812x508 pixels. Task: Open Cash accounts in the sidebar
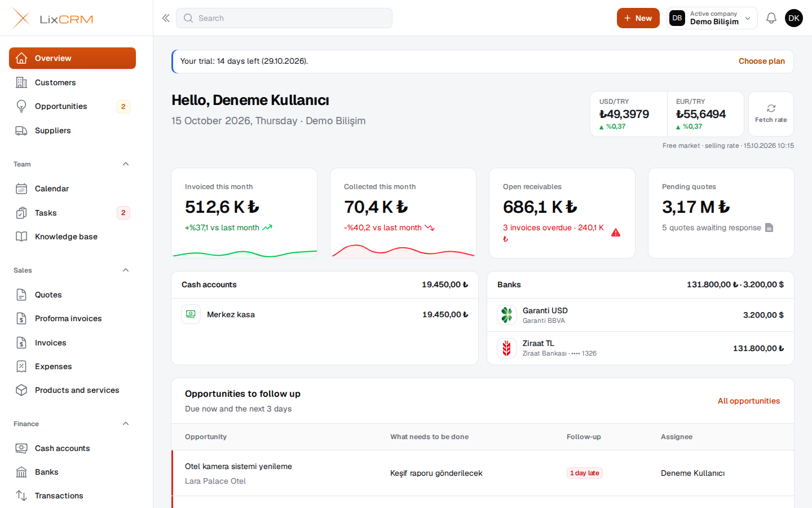click(72, 448)
